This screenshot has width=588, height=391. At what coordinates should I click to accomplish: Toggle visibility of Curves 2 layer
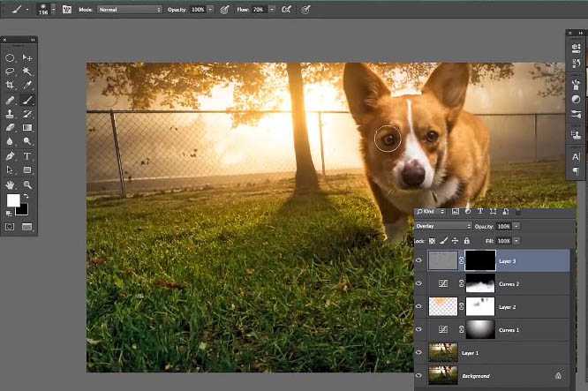(419, 283)
